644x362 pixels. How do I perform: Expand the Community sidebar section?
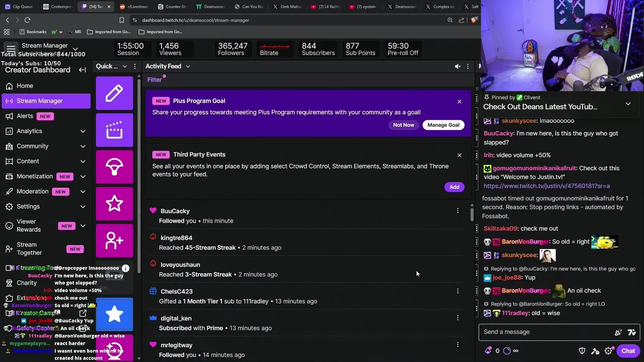[83, 146]
